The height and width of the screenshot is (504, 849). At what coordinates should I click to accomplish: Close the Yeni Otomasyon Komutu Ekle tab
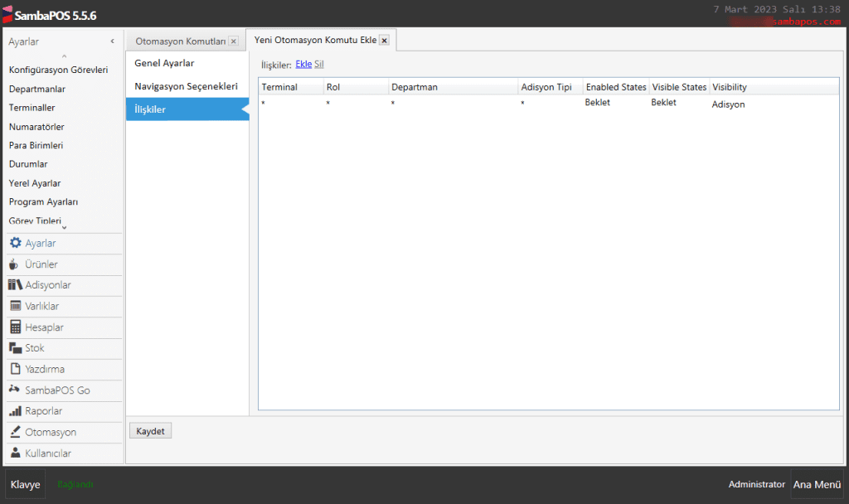point(384,40)
